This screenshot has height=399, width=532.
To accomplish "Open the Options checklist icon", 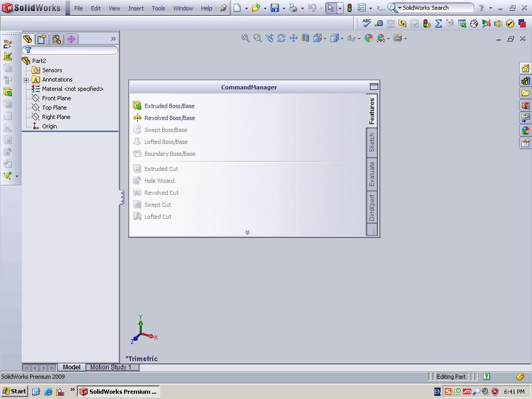I will click(x=362, y=8).
